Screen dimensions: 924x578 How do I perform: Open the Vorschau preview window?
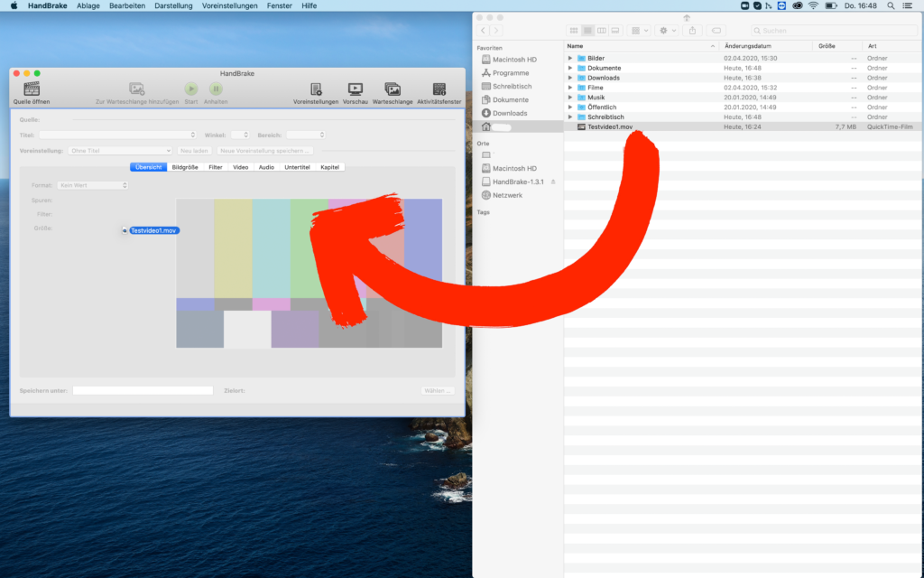(356, 89)
